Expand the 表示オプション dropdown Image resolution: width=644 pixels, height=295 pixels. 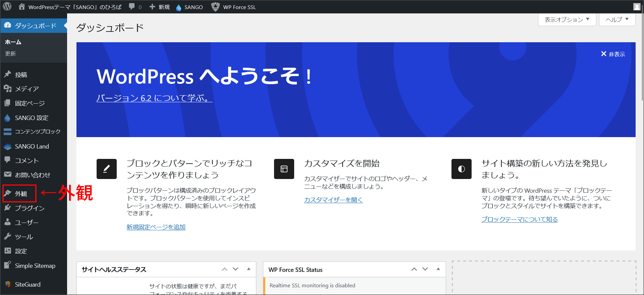567,20
